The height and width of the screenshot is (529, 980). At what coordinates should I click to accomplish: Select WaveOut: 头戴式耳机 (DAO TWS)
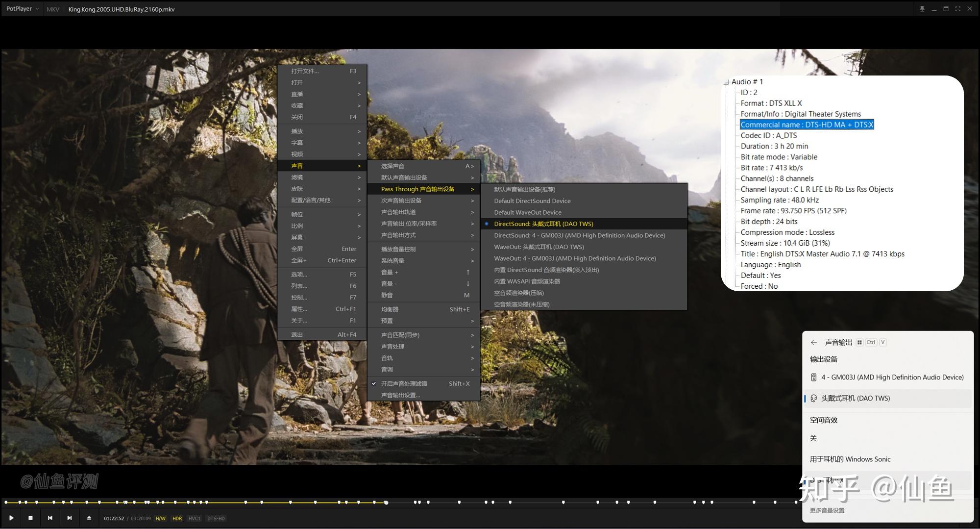click(584, 247)
